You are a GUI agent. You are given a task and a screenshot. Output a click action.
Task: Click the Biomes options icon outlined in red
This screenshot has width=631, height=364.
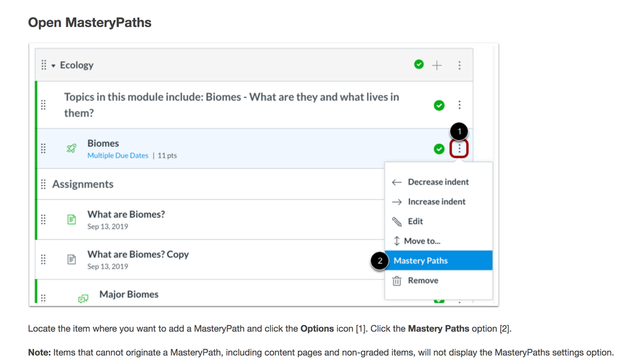click(459, 149)
